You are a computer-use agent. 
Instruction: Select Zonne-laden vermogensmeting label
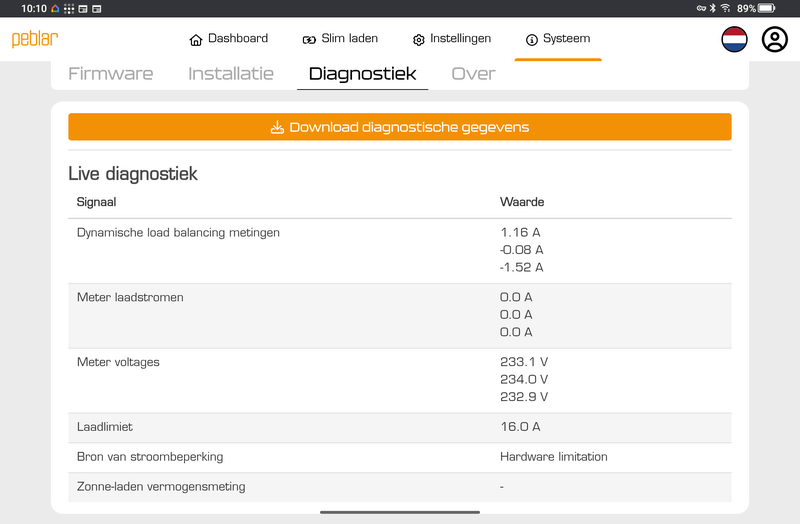161,487
